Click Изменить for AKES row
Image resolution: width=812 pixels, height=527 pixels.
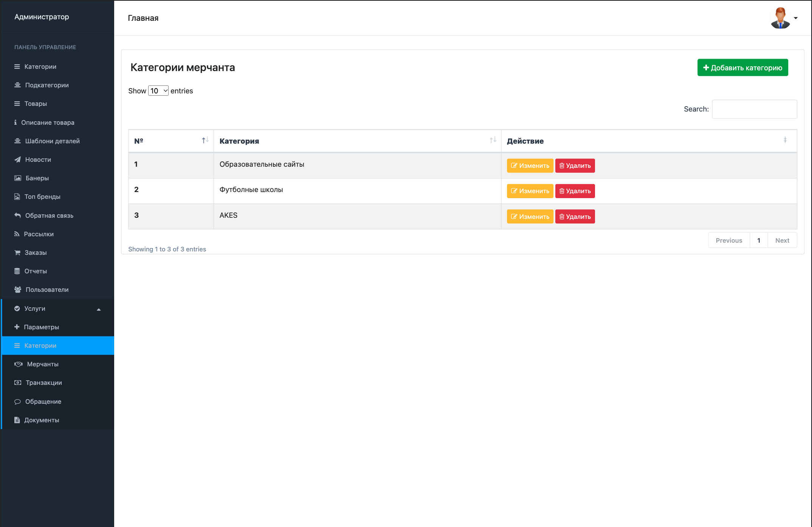530,217
